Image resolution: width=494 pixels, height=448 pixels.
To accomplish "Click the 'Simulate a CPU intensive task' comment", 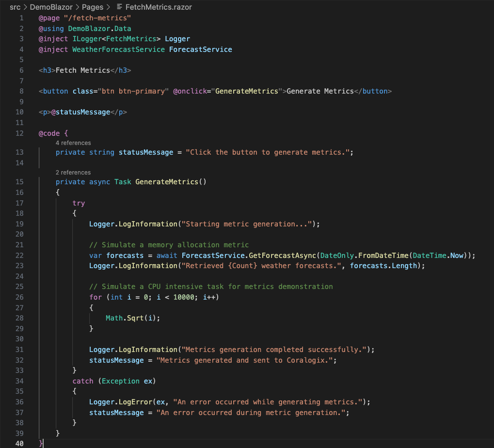I will (x=211, y=287).
